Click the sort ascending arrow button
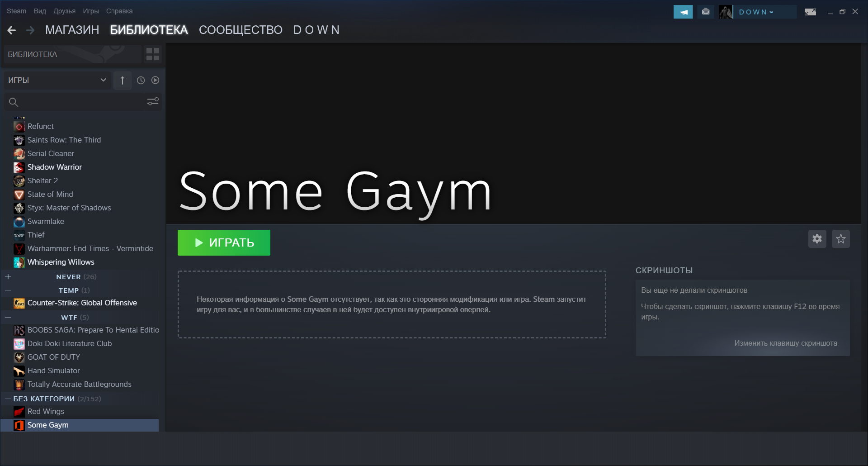868x466 pixels. coord(123,80)
